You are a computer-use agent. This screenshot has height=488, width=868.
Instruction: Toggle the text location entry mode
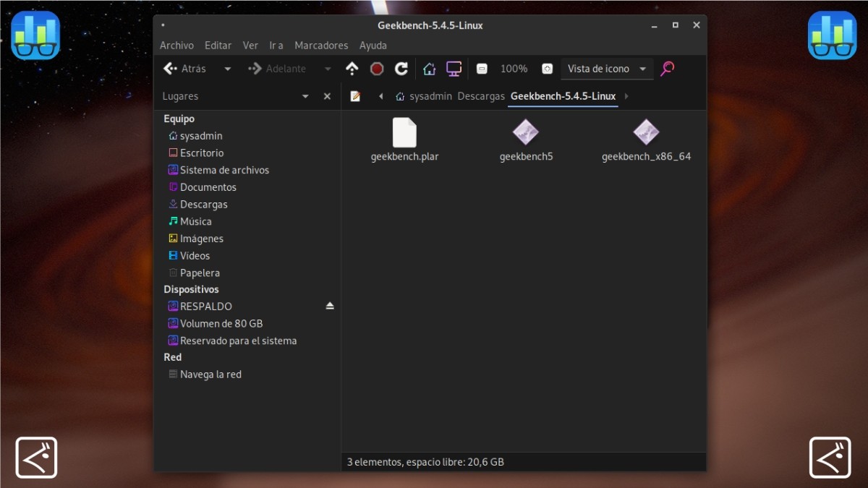355,96
